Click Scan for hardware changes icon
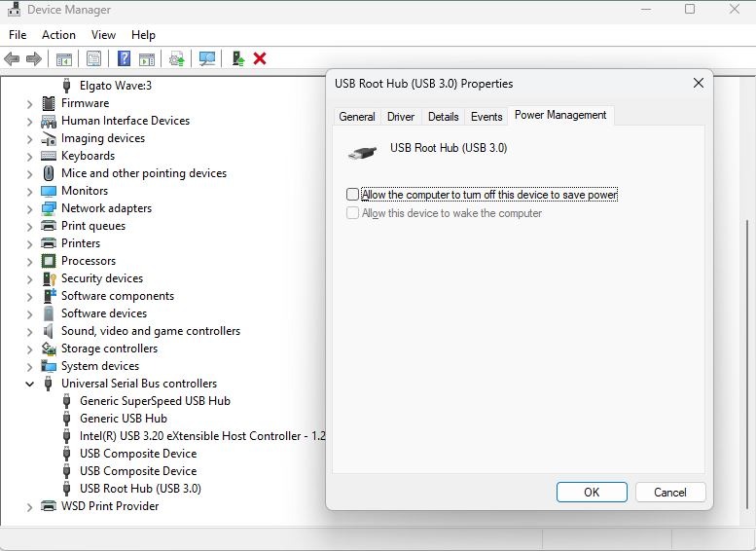Screen dimensions: 756x551 [207, 58]
